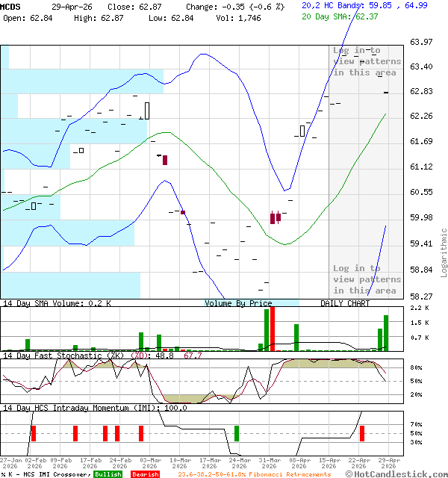Click the white hollow candlestick near 08-Apr
The width and height of the screenshot is (448, 478).
(302, 131)
